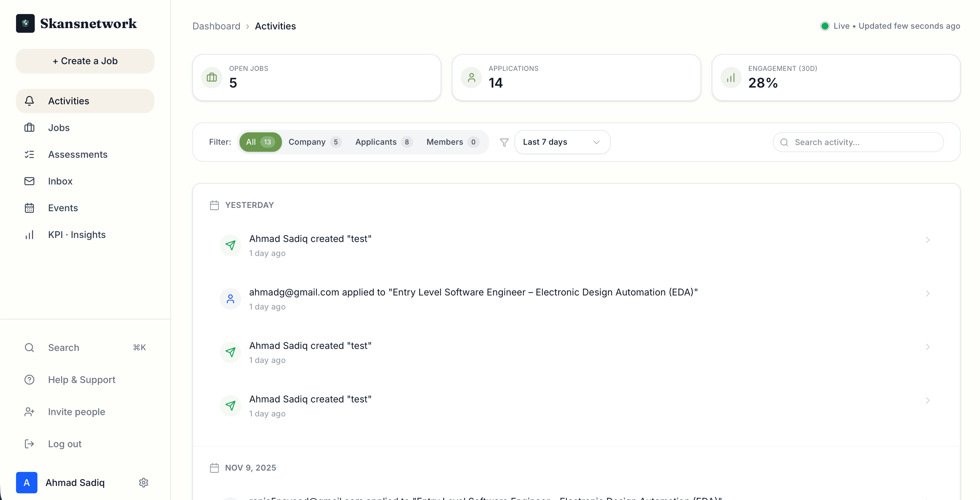Viewport: 980px width, 500px height.
Task: Open Help & Support
Action: 81,380
